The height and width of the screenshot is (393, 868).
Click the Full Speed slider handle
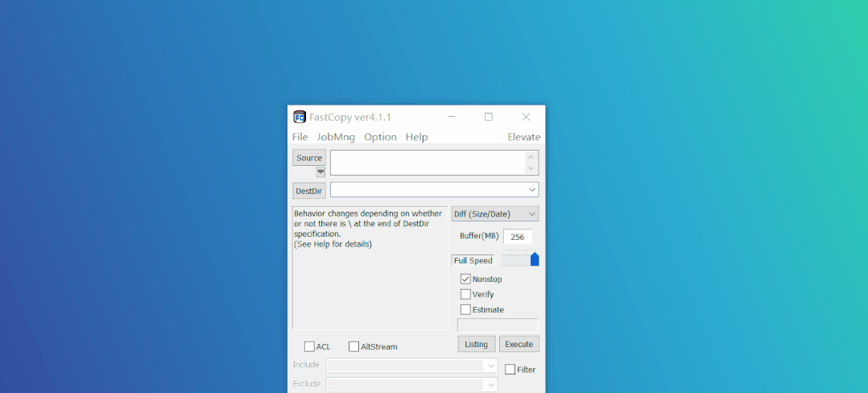pyautogui.click(x=535, y=259)
